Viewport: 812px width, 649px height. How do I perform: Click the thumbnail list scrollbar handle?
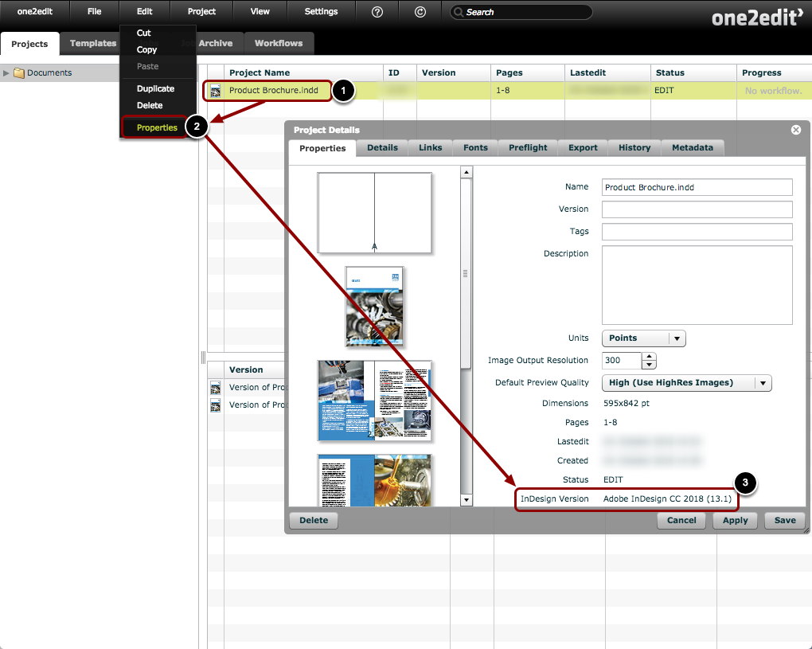(x=466, y=273)
